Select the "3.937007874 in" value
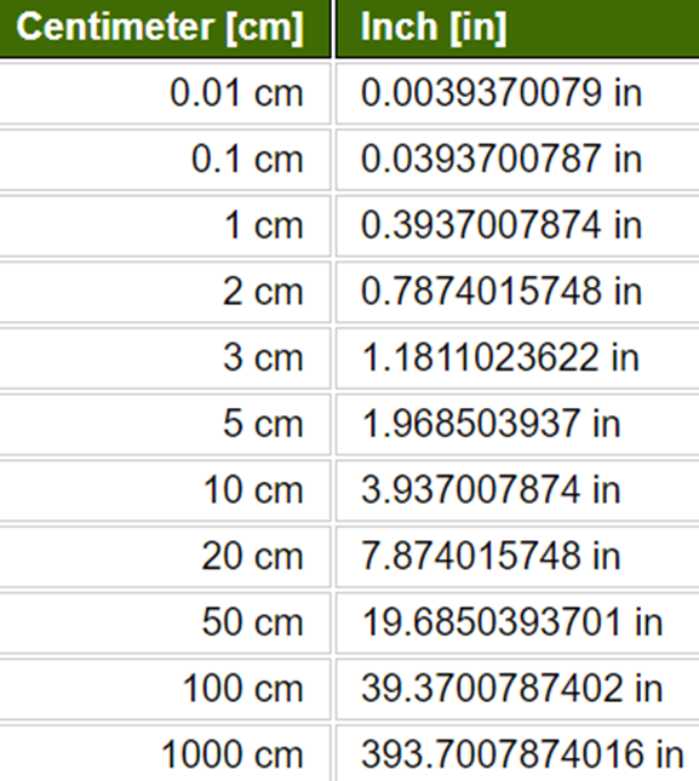This screenshot has width=699, height=781. click(491, 490)
